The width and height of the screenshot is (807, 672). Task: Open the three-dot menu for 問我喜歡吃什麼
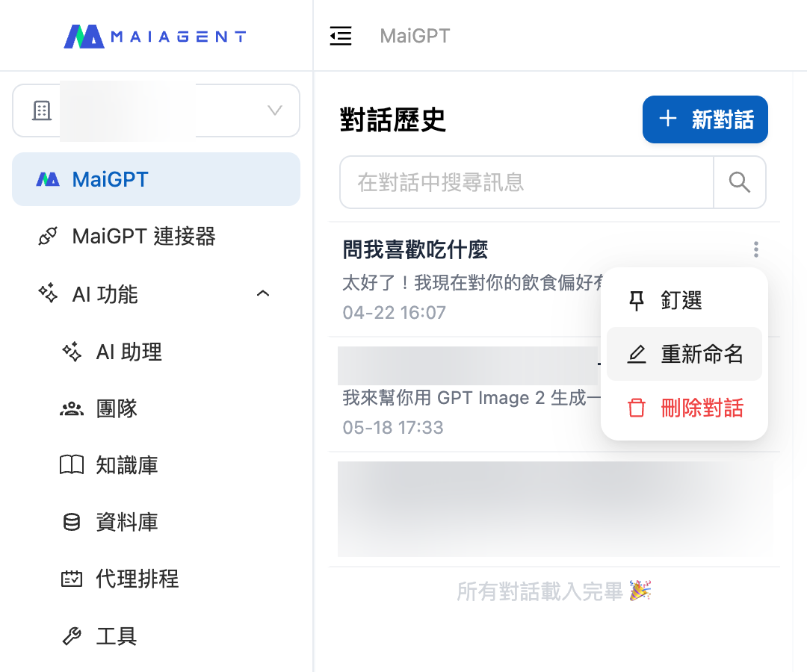click(x=755, y=249)
